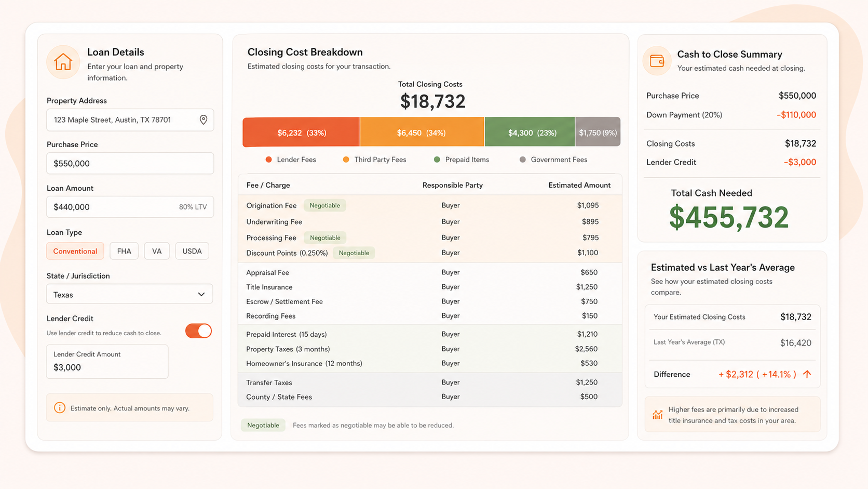The width and height of the screenshot is (868, 489).
Task: Click the Recording Fees row label
Action: (x=271, y=316)
